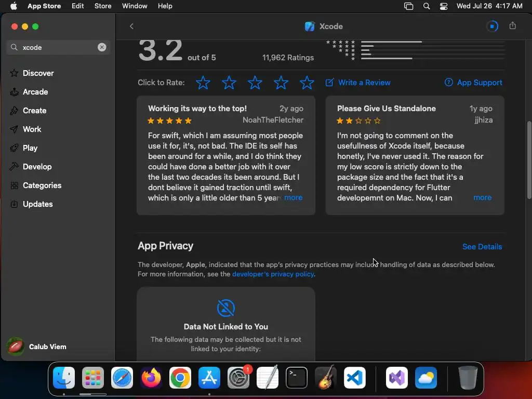Open Finder from the Dock
This screenshot has width=532, height=399.
coord(64,378)
